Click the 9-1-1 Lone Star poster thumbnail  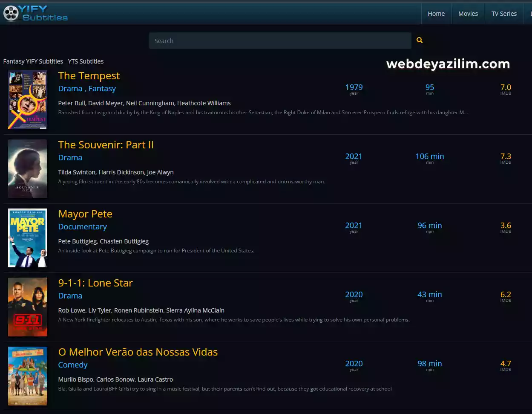pos(28,307)
